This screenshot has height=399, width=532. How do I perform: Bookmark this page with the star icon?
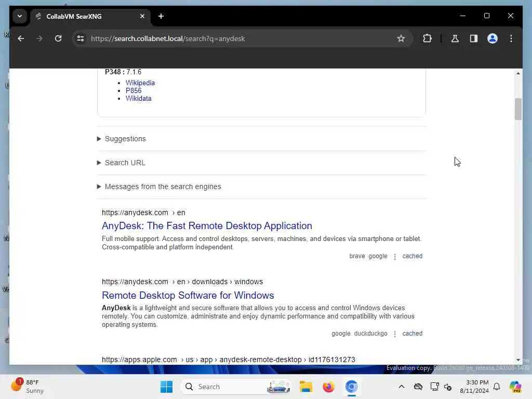pos(401,38)
